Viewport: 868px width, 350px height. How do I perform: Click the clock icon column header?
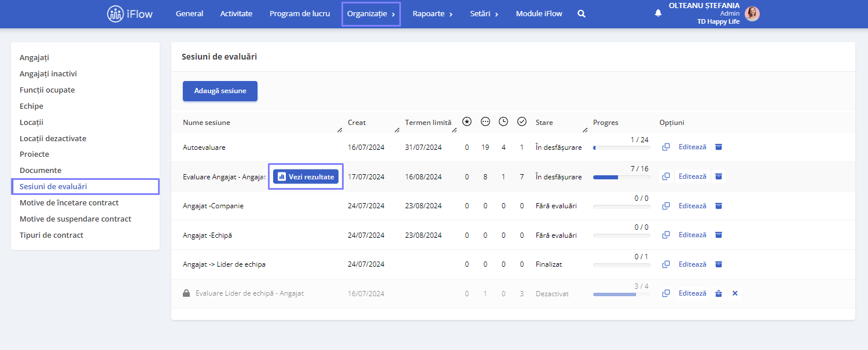tap(503, 121)
